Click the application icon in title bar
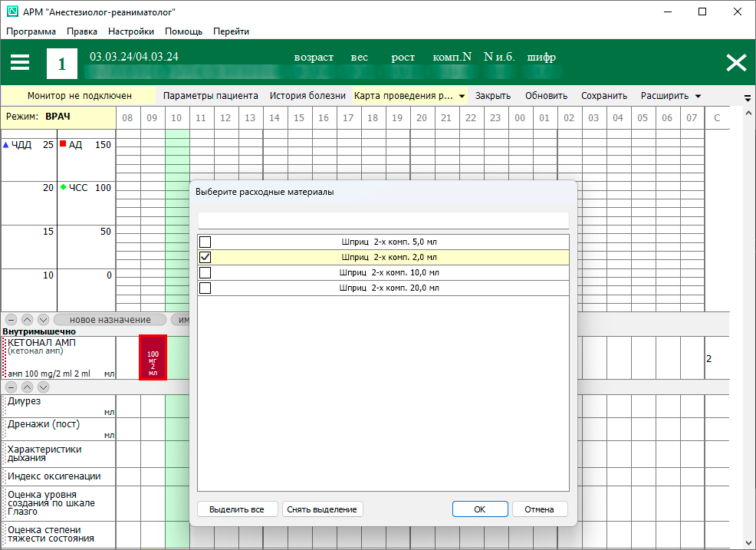756x550 pixels. point(12,11)
